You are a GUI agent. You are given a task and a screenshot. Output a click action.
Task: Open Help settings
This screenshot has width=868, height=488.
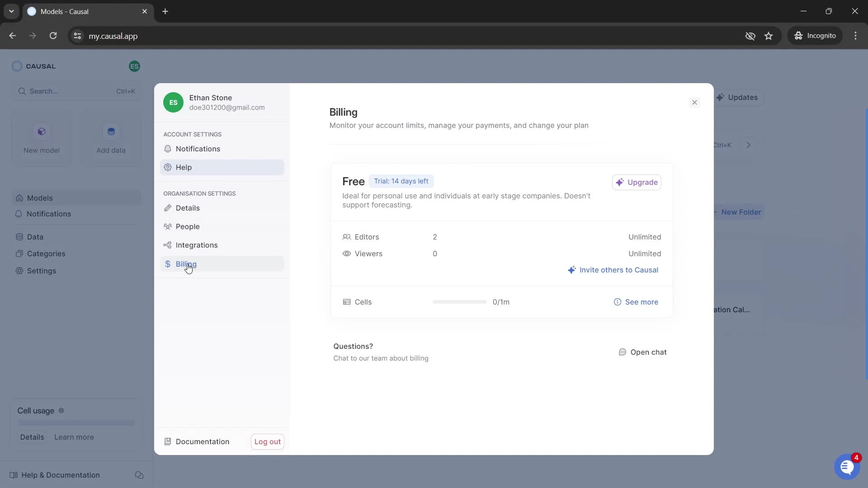[x=184, y=167]
